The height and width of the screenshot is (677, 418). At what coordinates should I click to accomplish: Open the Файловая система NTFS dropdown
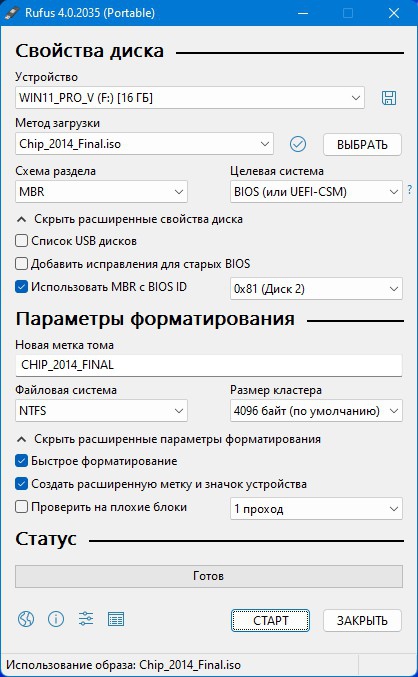(x=101, y=411)
